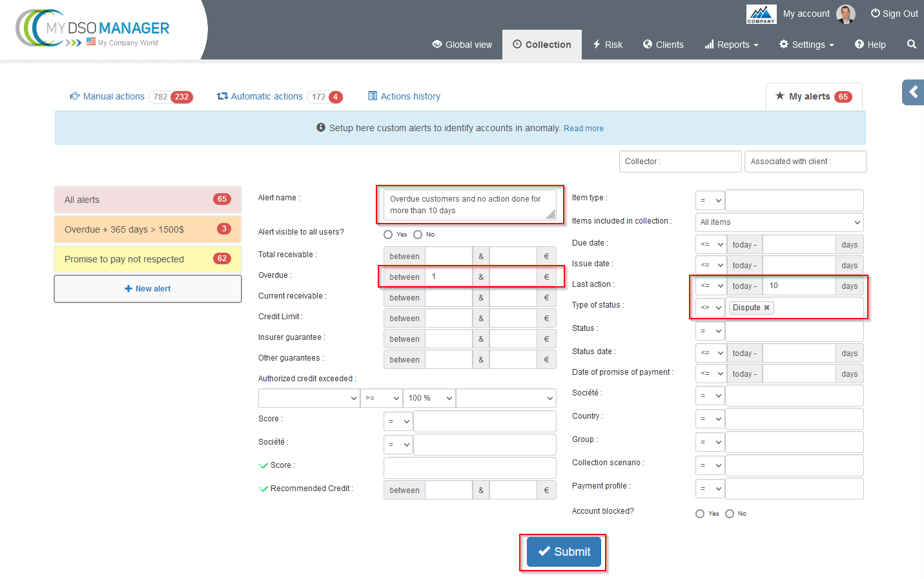Select Yes for Account blocked

click(700, 514)
